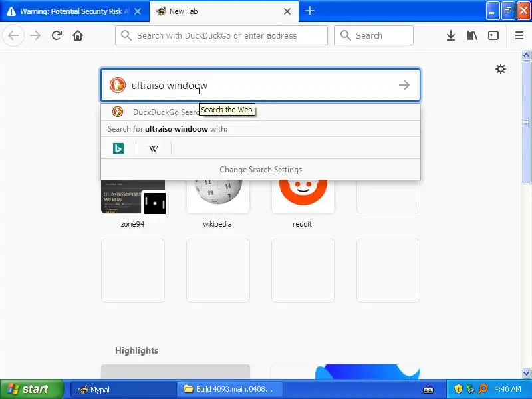
Task: Open the wikipedia top site tile
Action: [218, 196]
